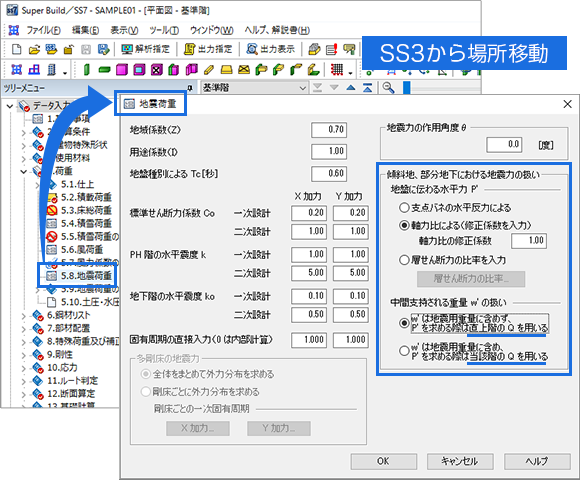Open the ファイル(F) menu
Image resolution: width=580 pixels, height=480 pixels.
coord(44,30)
